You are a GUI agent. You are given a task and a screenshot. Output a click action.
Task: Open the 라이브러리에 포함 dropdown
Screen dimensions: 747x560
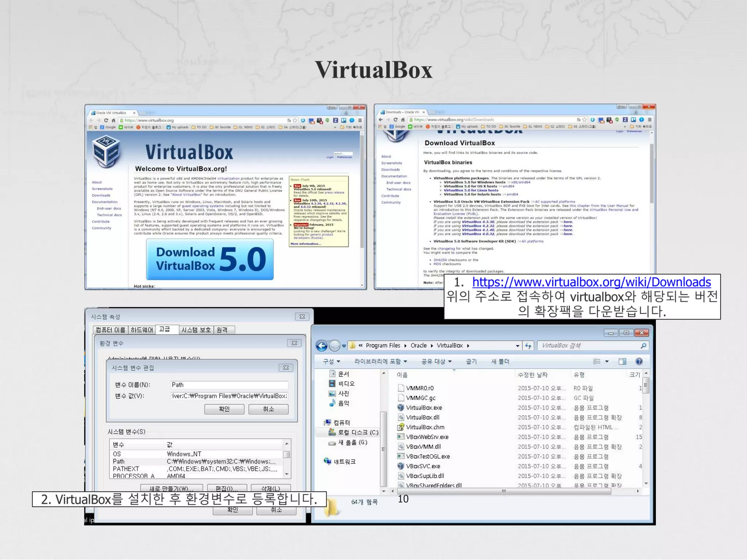pyautogui.click(x=380, y=361)
